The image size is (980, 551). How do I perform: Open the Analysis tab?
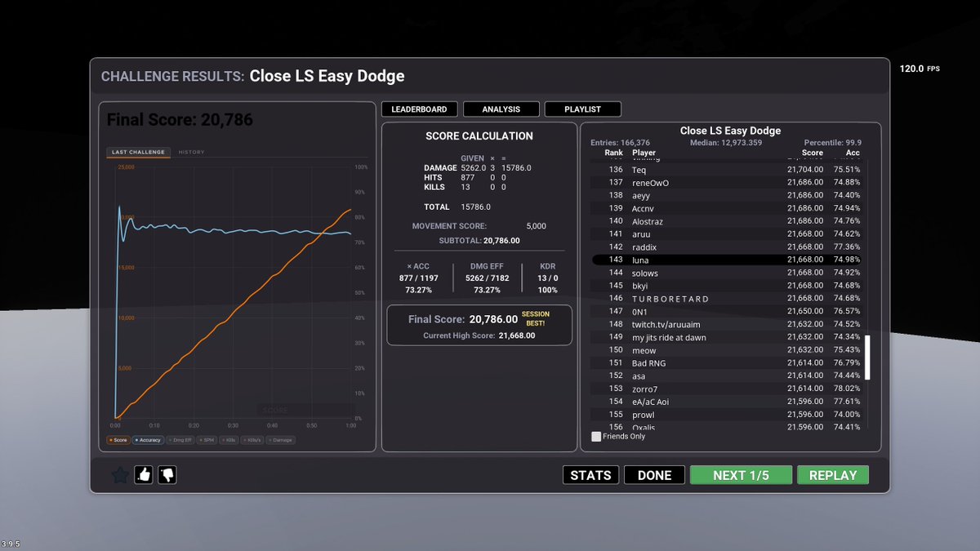[x=501, y=109]
